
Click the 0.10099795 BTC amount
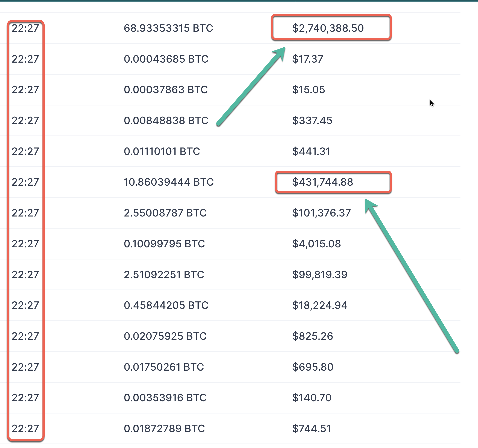(164, 244)
